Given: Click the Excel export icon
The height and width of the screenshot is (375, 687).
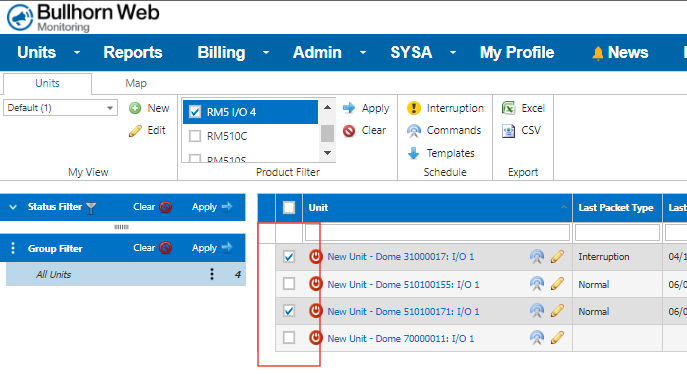Looking at the screenshot, I should click(x=509, y=108).
